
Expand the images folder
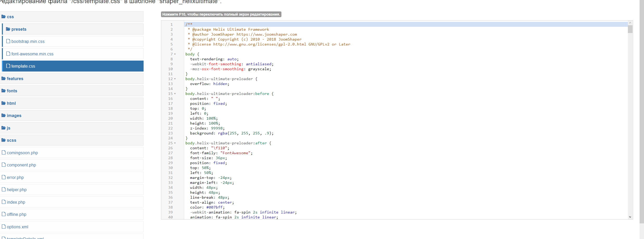point(72,115)
